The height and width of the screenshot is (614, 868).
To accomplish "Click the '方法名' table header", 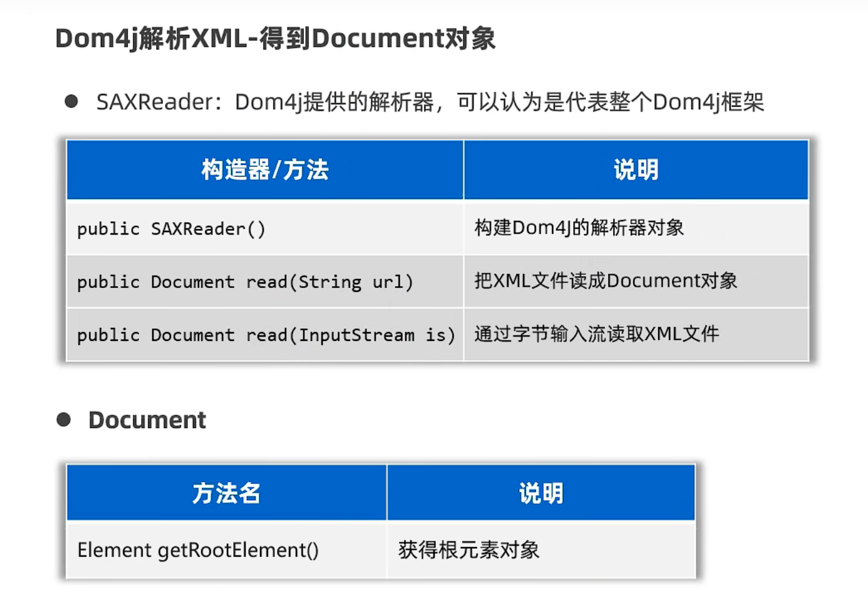I will point(226,493).
